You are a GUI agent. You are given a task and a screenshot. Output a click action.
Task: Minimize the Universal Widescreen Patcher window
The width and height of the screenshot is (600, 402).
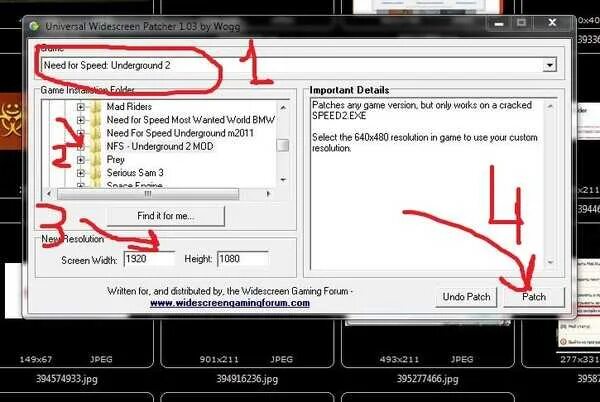click(498, 23)
